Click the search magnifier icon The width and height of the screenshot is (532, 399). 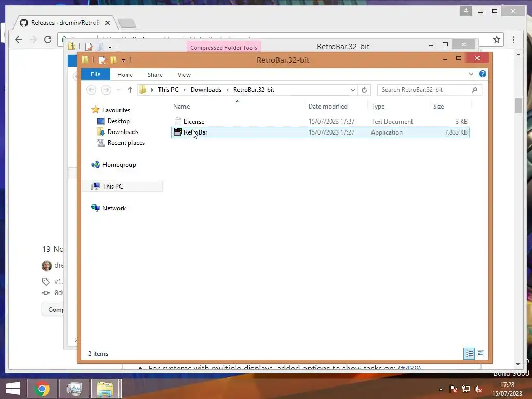click(474, 90)
